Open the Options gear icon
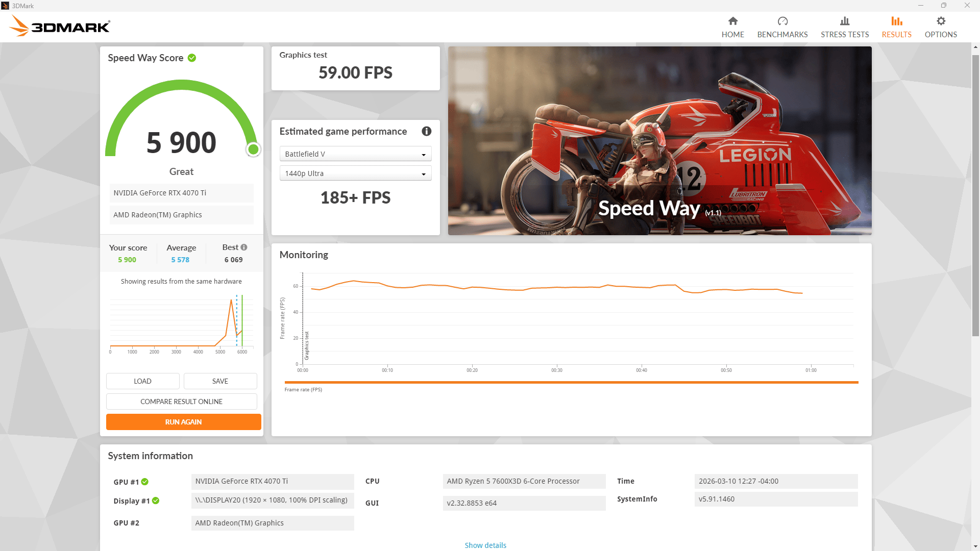 (941, 21)
